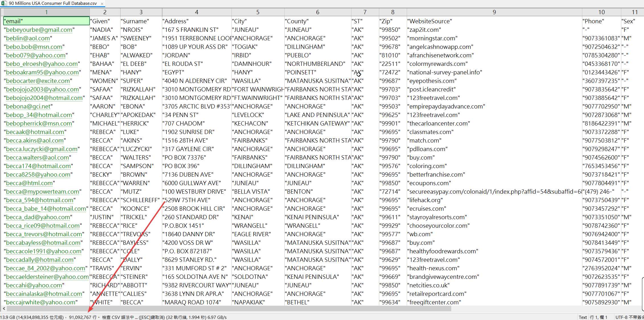The image size is (644, 320).
Task: Open the bebeyourbe@gmail.com email link
Action: (x=39, y=30)
